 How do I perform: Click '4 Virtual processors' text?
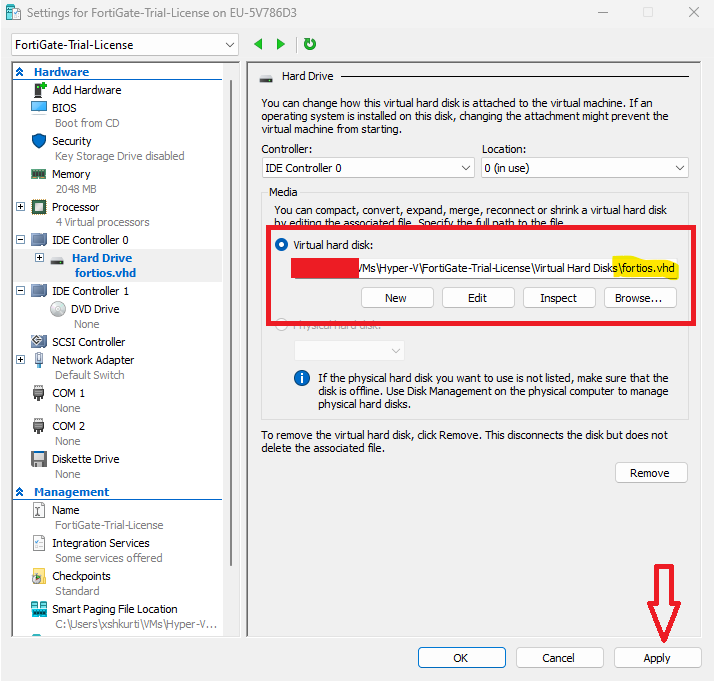coord(103,222)
